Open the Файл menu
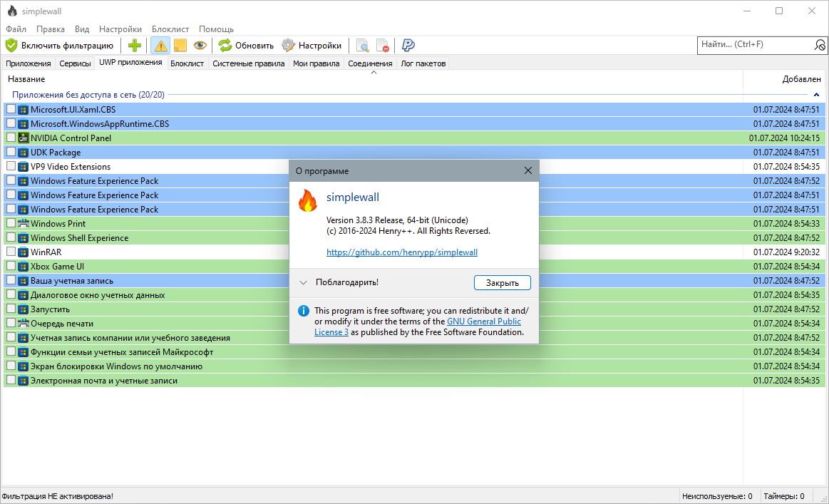 tap(16, 29)
